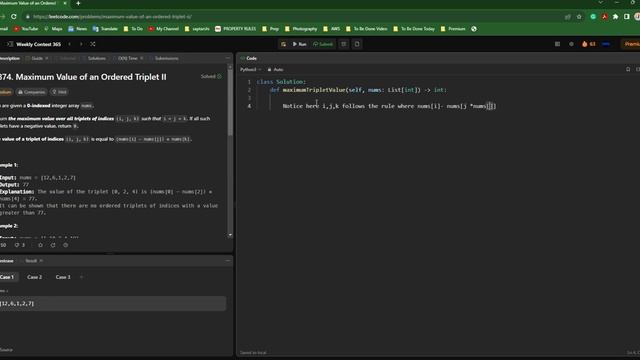Select the Case 3 test case
This screenshot has height=360, width=640.
pyautogui.click(x=63, y=277)
